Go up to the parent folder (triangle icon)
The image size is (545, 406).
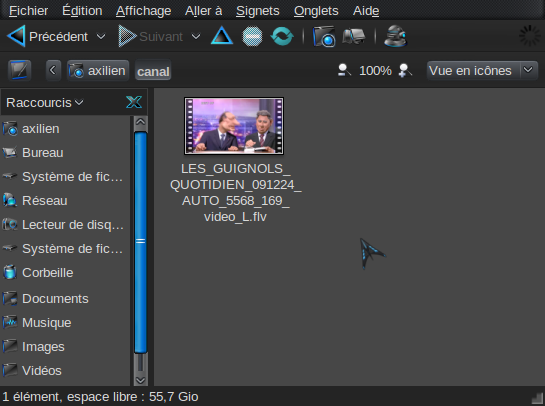pos(222,36)
